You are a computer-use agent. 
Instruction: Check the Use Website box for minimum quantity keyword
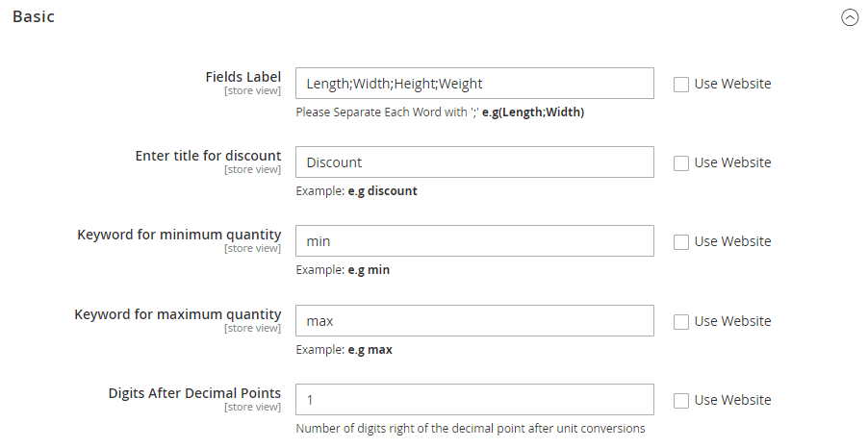681,241
